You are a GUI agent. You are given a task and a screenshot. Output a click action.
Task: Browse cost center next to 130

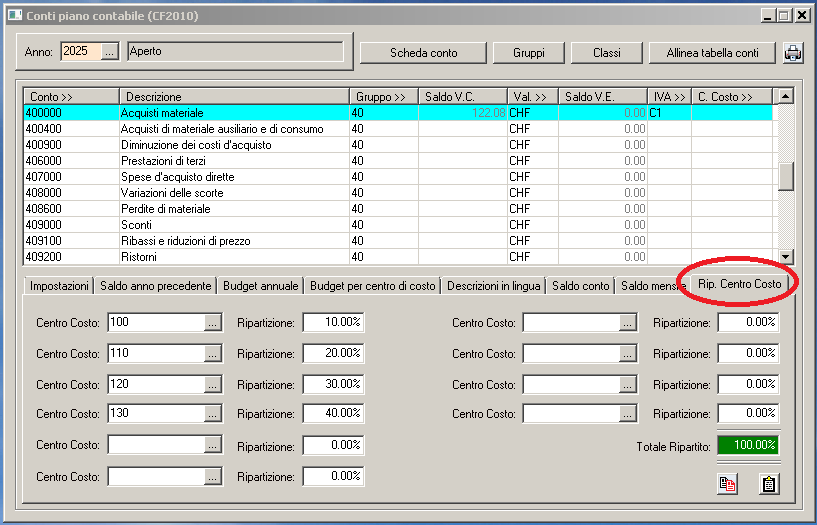point(213,414)
